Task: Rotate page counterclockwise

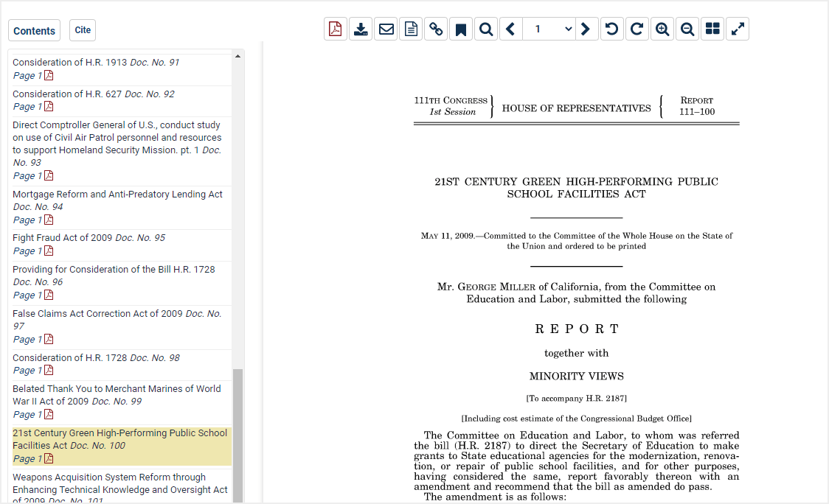Action: pos(611,29)
